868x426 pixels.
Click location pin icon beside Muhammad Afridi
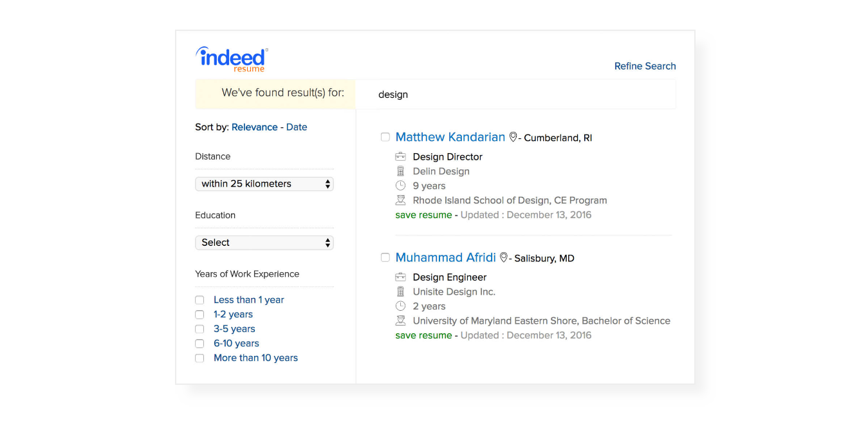tap(503, 257)
